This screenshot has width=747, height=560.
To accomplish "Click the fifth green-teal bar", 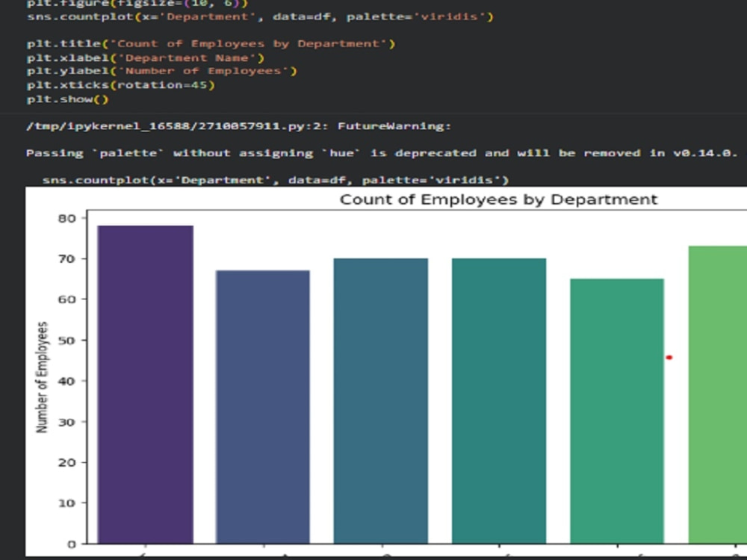I will (x=617, y=411).
